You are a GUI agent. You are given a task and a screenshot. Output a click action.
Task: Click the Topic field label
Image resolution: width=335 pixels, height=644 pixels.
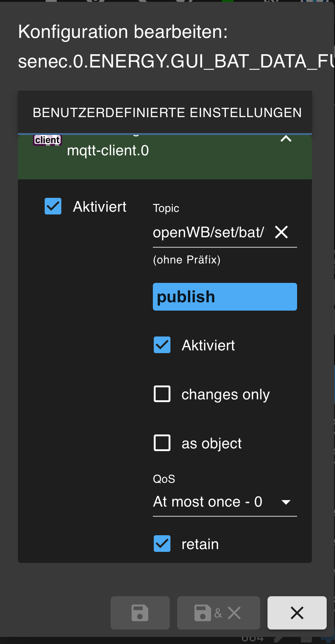click(166, 208)
